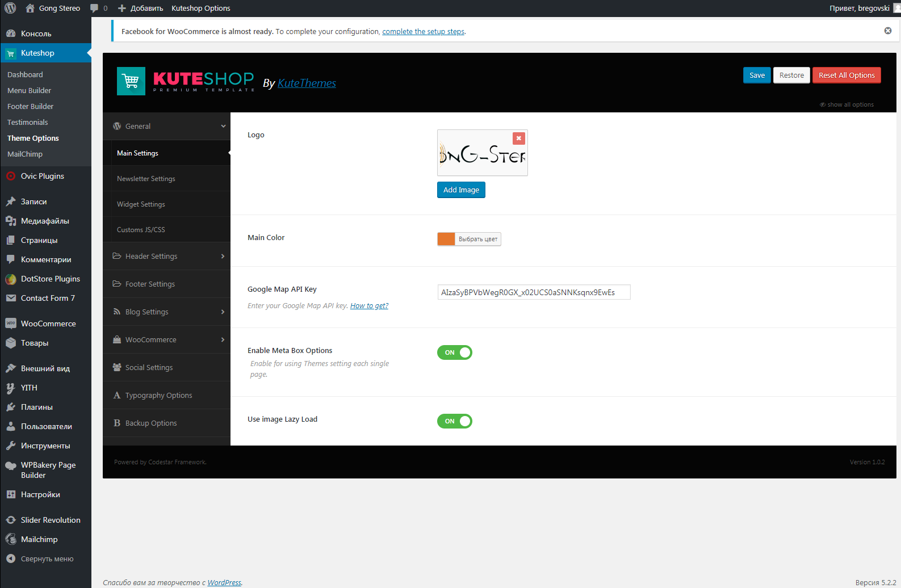
Task: Open the Footer Builder submenu item
Action: point(30,106)
